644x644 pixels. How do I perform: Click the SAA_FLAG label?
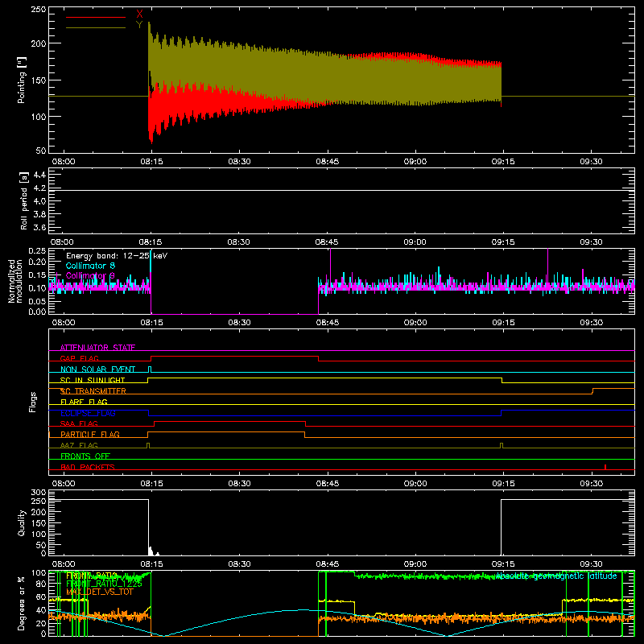tap(79, 423)
